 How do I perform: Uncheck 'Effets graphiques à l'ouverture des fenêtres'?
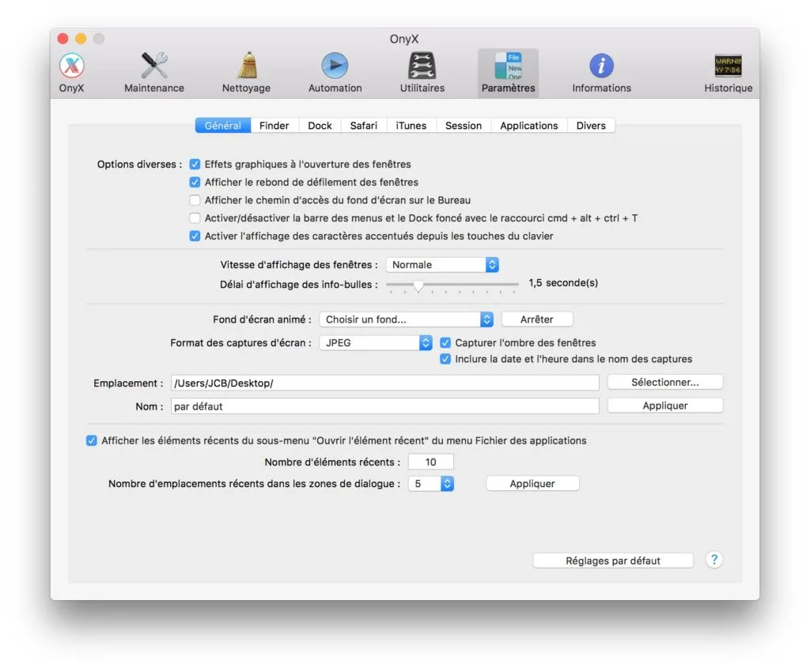coord(194,164)
